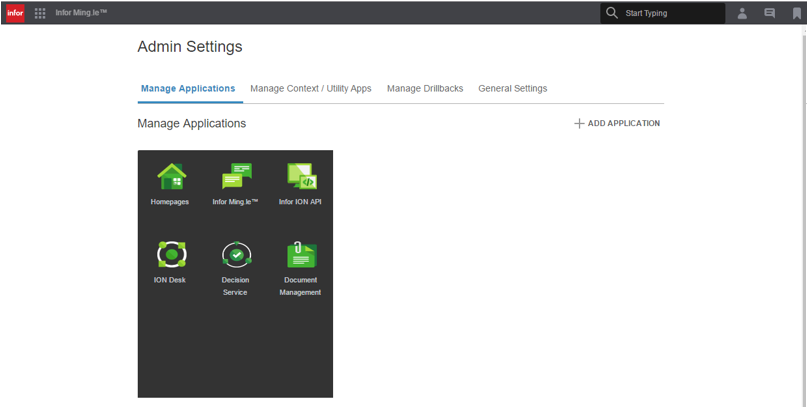Go to the Manage Drillbacks tab
This screenshot has height=407, width=807.
coord(425,89)
